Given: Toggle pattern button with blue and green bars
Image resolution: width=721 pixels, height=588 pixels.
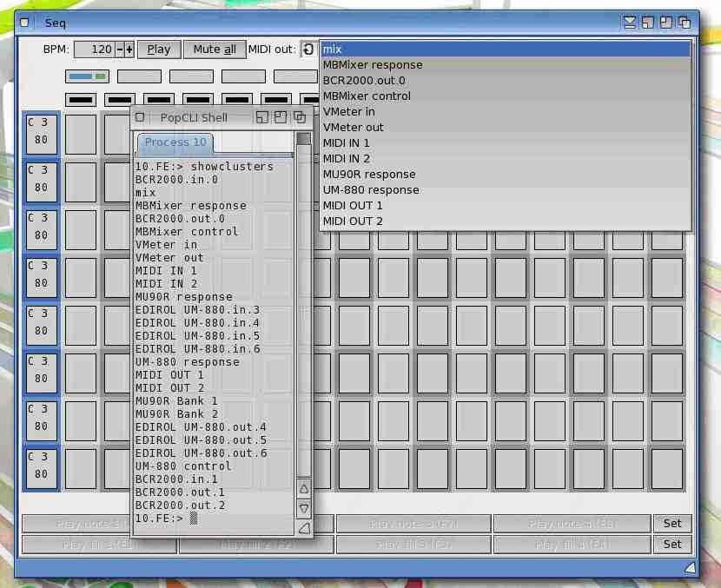Looking at the screenshot, I should pos(88,76).
